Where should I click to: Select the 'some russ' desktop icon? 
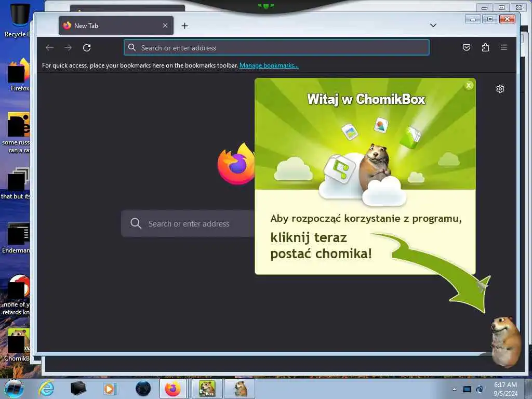tap(17, 132)
